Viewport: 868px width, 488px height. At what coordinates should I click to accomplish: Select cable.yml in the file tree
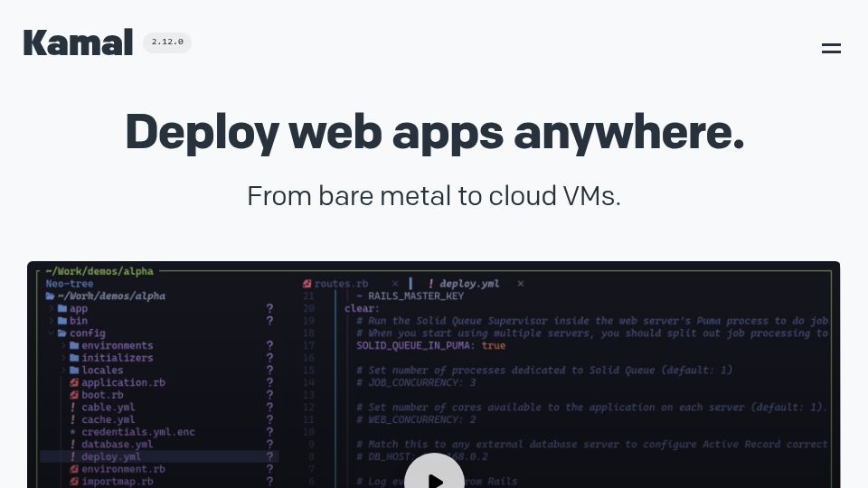pyautogui.click(x=108, y=408)
